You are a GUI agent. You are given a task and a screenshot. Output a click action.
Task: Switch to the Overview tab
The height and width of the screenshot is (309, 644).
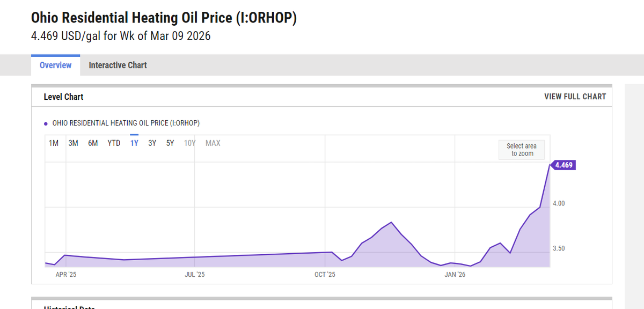(x=55, y=65)
